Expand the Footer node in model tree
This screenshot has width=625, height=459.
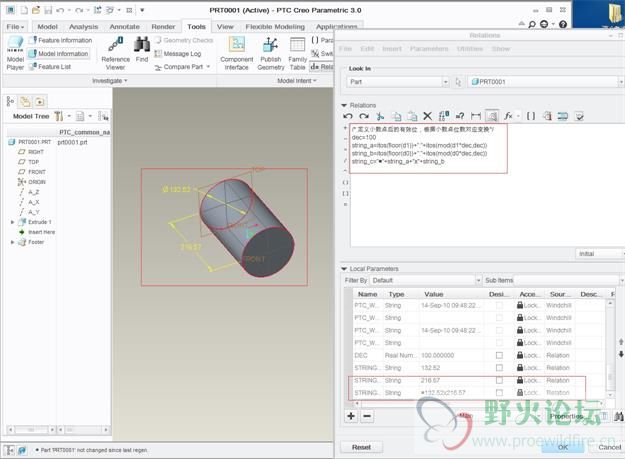pyautogui.click(x=12, y=242)
